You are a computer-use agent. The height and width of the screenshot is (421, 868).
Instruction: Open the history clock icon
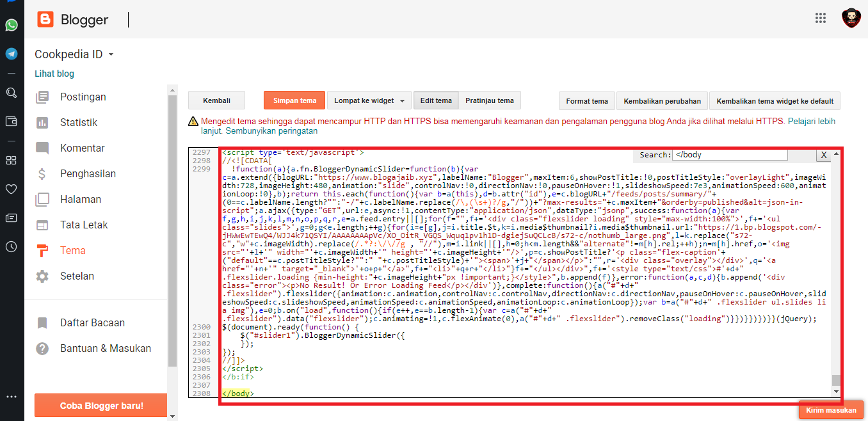pyautogui.click(x=12, y=246)
